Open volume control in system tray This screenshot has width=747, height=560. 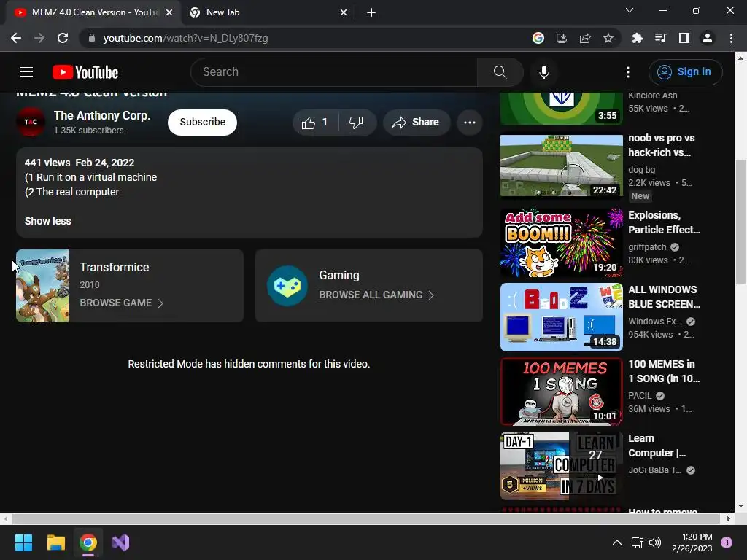coord(655,542)
